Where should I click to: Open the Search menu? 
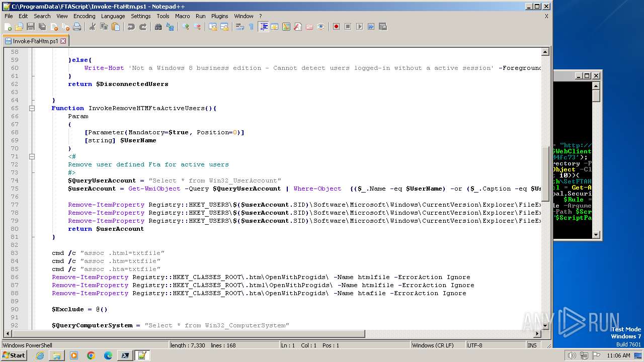[x=42, y=16]
